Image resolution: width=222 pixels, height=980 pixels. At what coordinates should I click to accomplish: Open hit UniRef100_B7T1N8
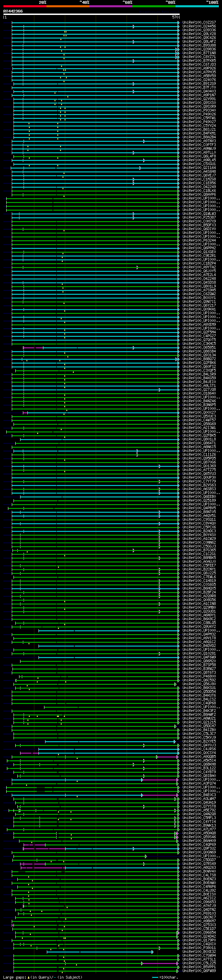[199, 53]
